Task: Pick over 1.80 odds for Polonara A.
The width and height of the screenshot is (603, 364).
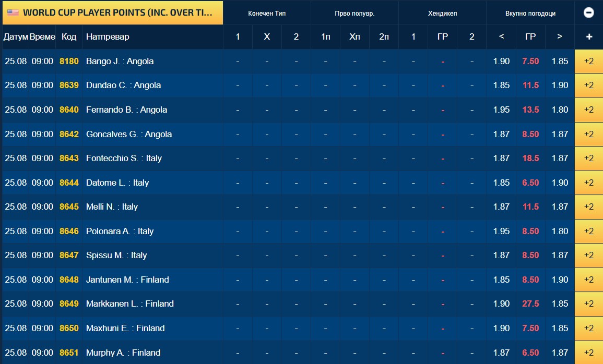Action: click(x=560, y=231)
